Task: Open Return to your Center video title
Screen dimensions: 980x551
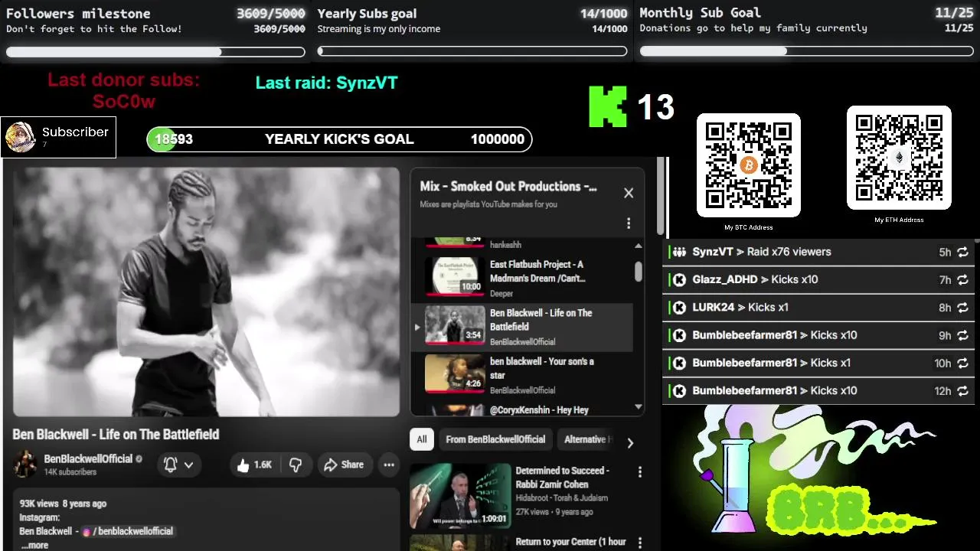Action: point(570,542)
